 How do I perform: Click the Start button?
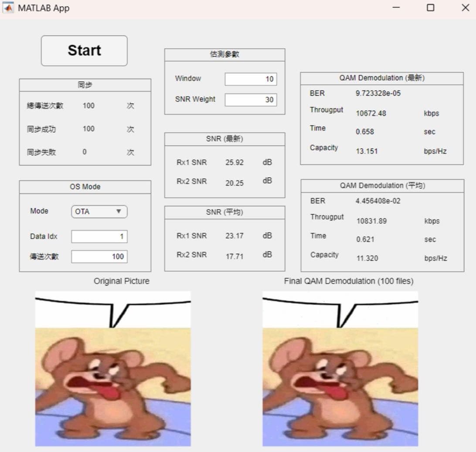[x=85, y=51]
